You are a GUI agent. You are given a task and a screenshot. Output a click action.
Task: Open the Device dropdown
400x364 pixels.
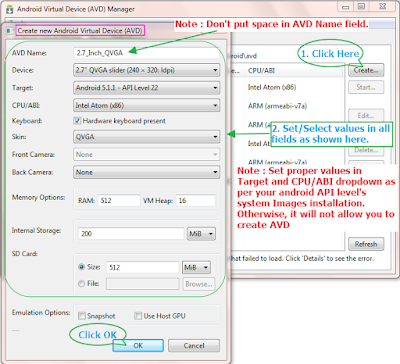tap(146, 70)
